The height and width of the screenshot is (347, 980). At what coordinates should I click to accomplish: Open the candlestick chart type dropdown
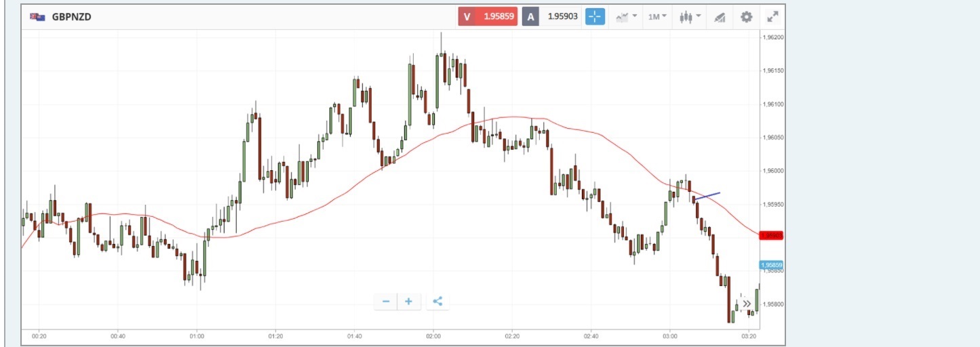(690, 17)
